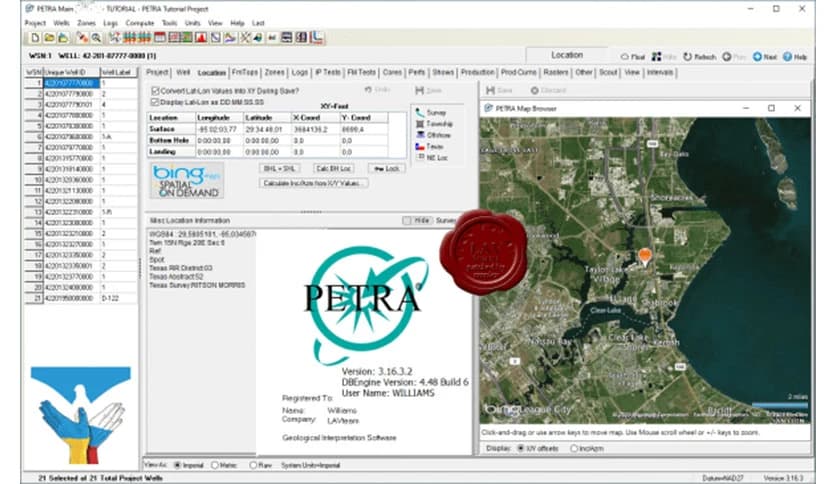Open the Compute menu
This screenshot has height=484, width=836.
(x=140, y=23)
